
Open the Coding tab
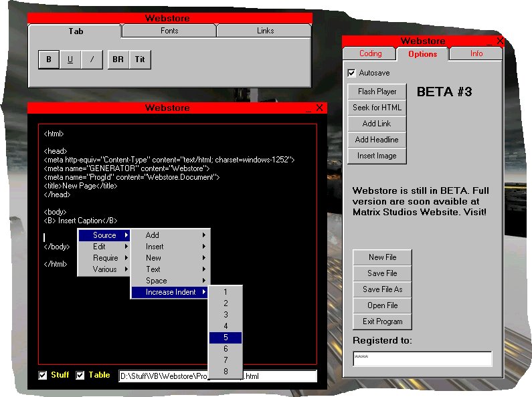[x=370, y=53]
